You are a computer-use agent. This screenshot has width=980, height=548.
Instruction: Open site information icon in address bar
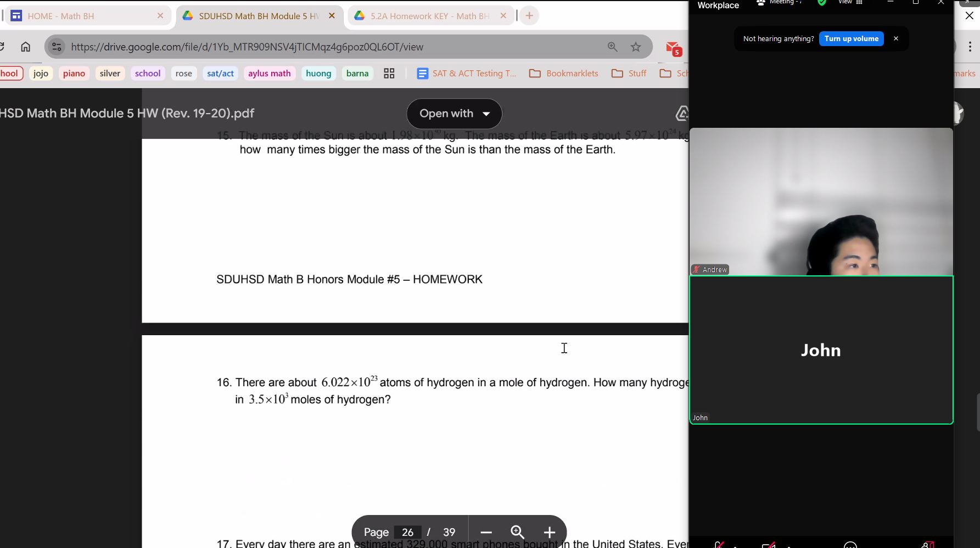[x=57, y=47]
